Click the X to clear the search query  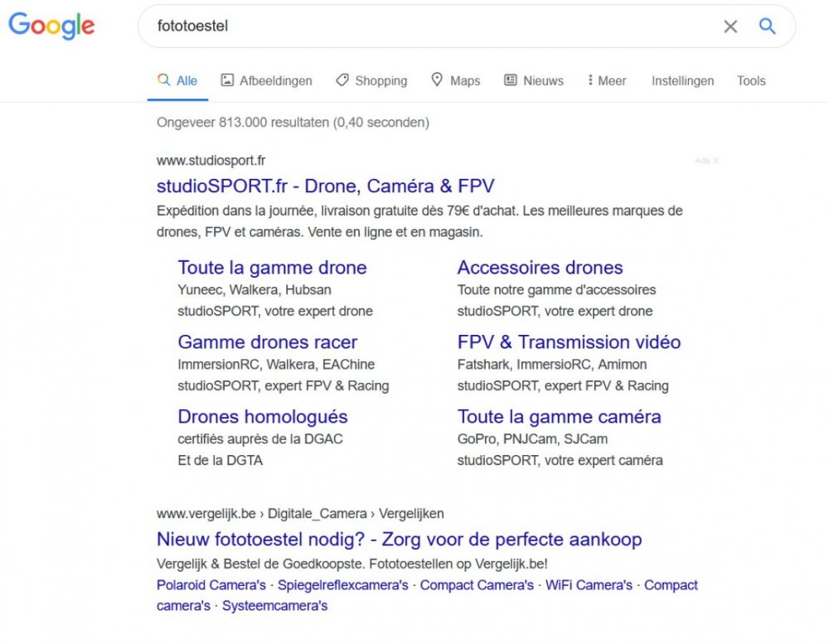730,26
